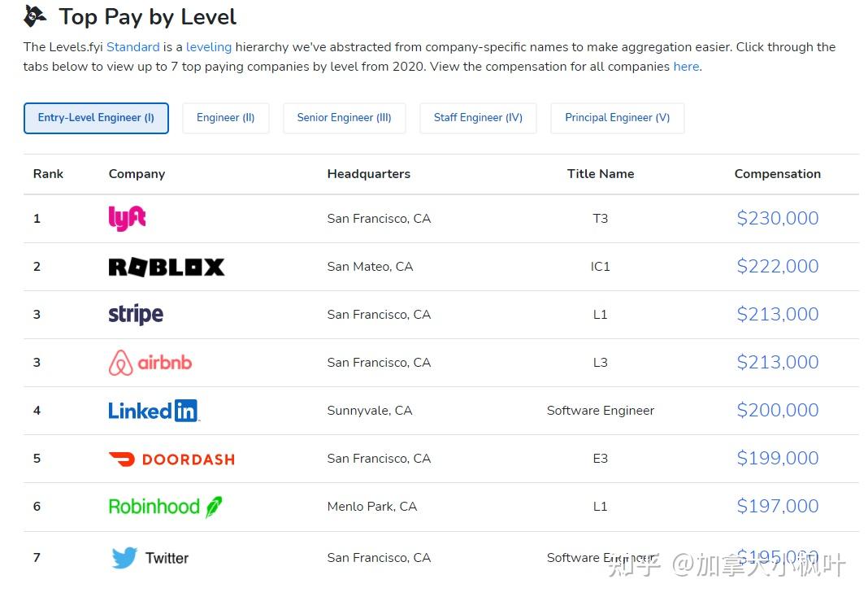Click the Airbnb logo
Screen dimensions: 868x601
(x=150, y=363)
